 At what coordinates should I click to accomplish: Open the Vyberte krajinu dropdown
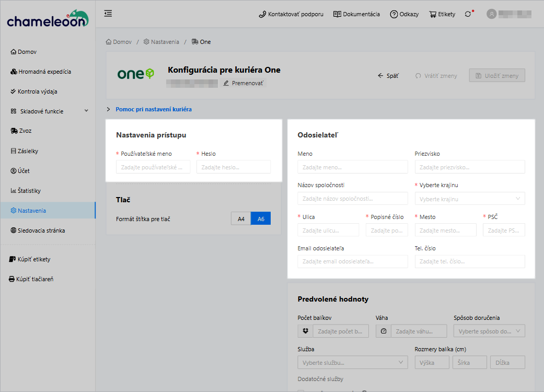469,199
